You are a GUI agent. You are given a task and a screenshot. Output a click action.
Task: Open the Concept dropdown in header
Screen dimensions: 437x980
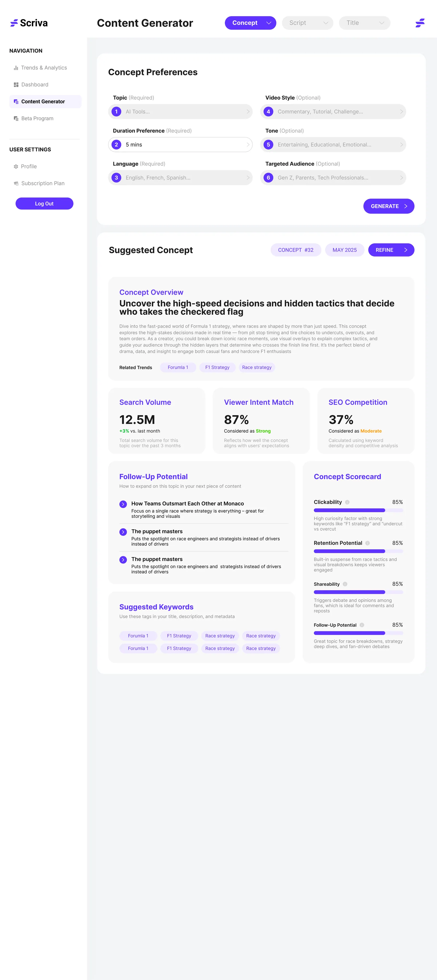coord(250,23)
